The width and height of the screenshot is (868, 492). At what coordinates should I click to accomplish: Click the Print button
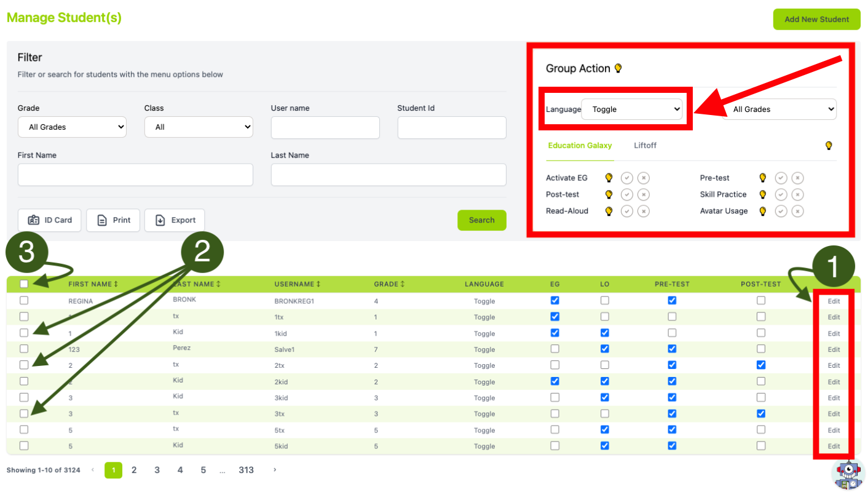[113, 220]
